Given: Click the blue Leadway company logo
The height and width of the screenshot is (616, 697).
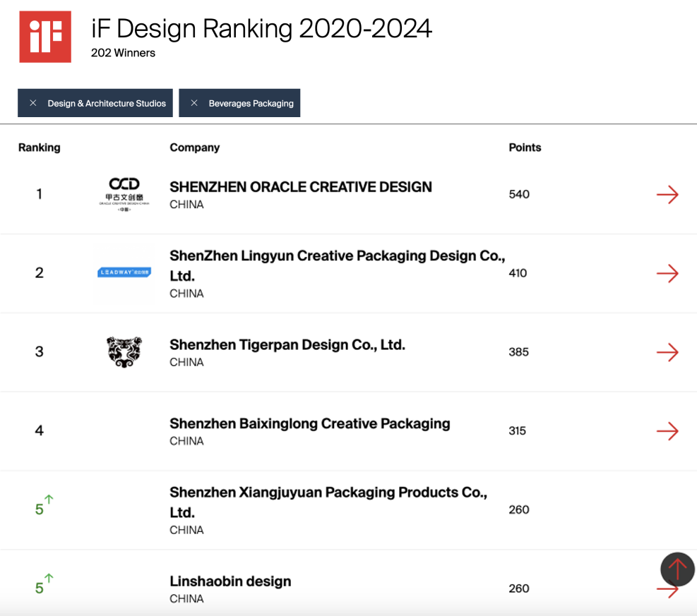Looking at the screenshot, I should pos(124,272).
